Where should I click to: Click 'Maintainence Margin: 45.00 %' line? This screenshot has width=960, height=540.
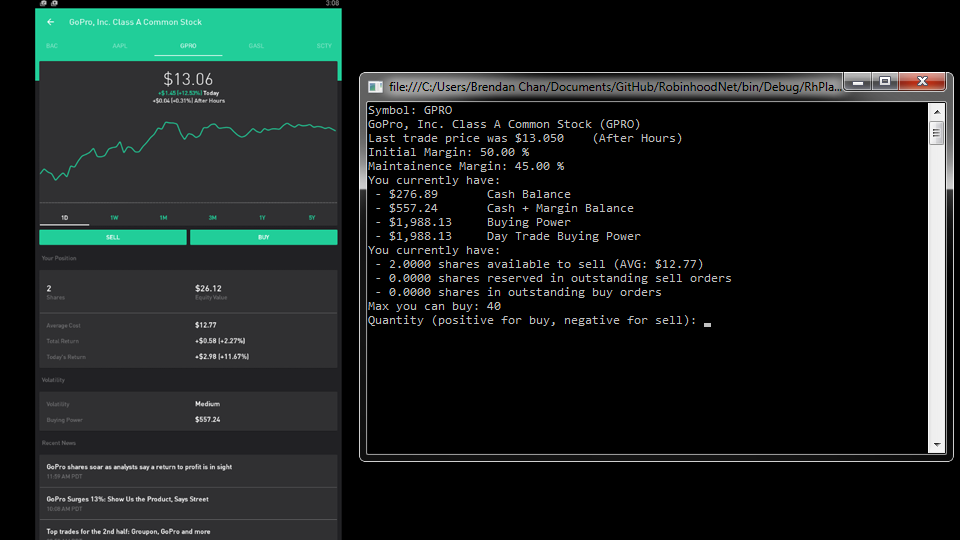point(466,167)
